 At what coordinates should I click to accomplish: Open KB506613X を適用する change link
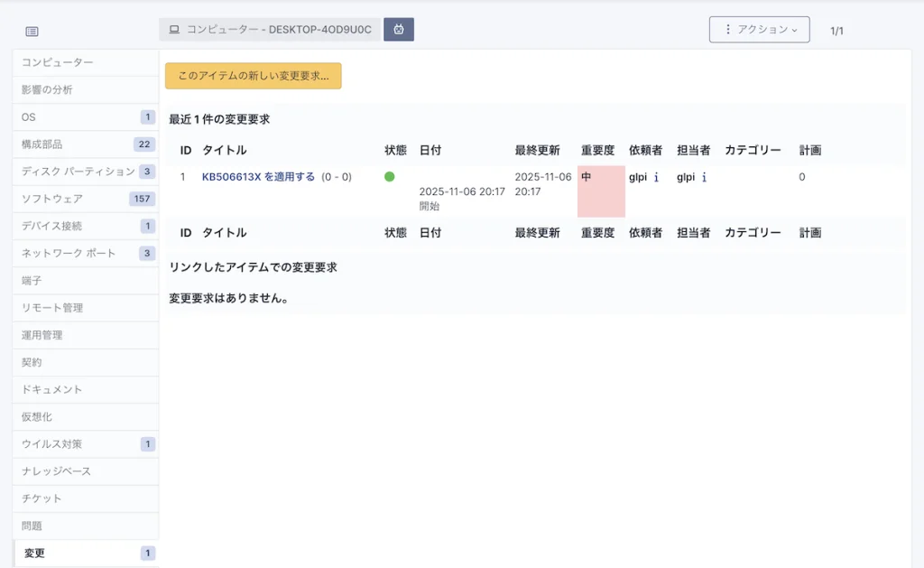[x=258, y=177]
